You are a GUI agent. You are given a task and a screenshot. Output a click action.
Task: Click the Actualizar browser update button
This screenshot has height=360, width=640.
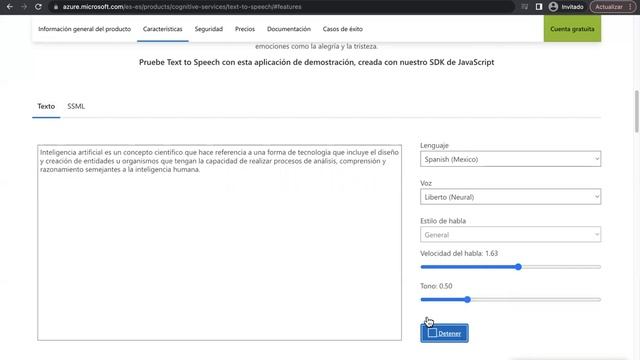pyautogui.click(x=609, y=7)
